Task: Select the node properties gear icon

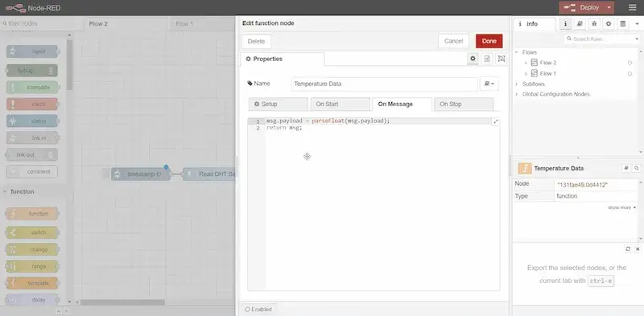Action: click(473, 59)
